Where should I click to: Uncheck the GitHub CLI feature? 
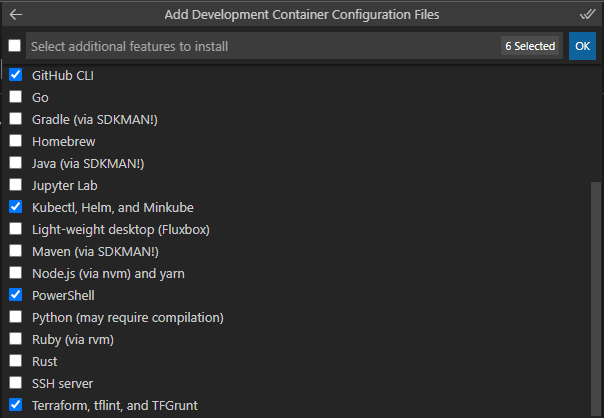[x=15, y=75]
